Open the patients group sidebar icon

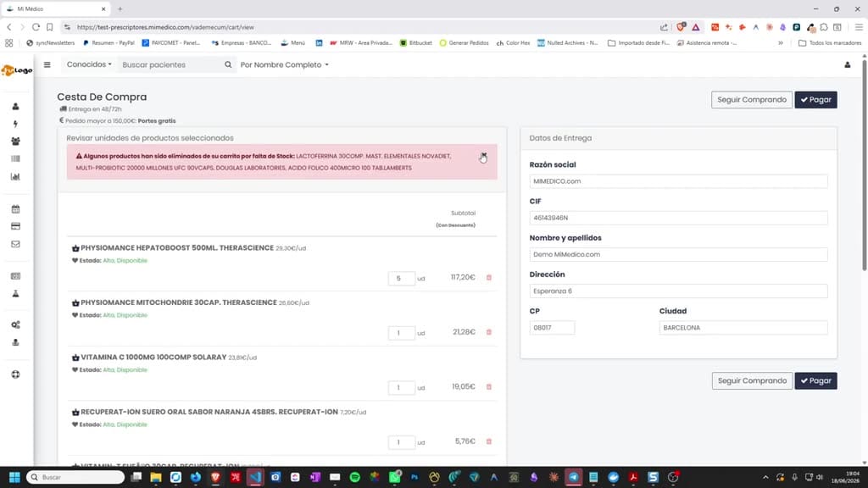[15, 141]
